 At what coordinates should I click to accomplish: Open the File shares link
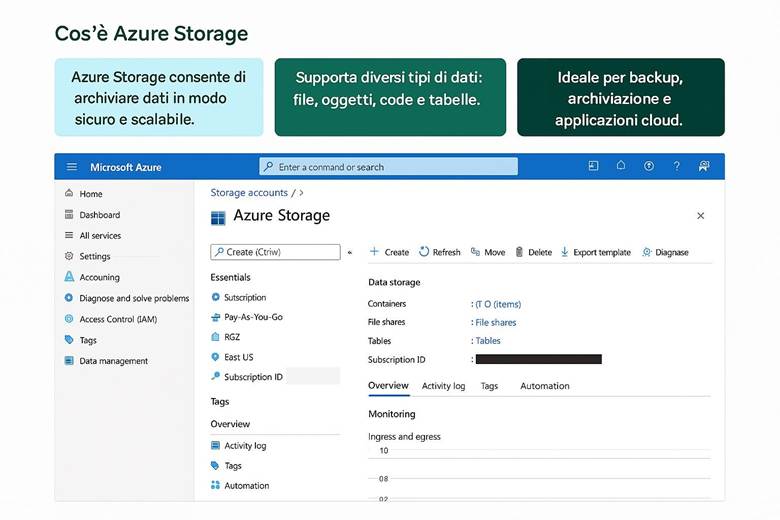click(495, 323)
